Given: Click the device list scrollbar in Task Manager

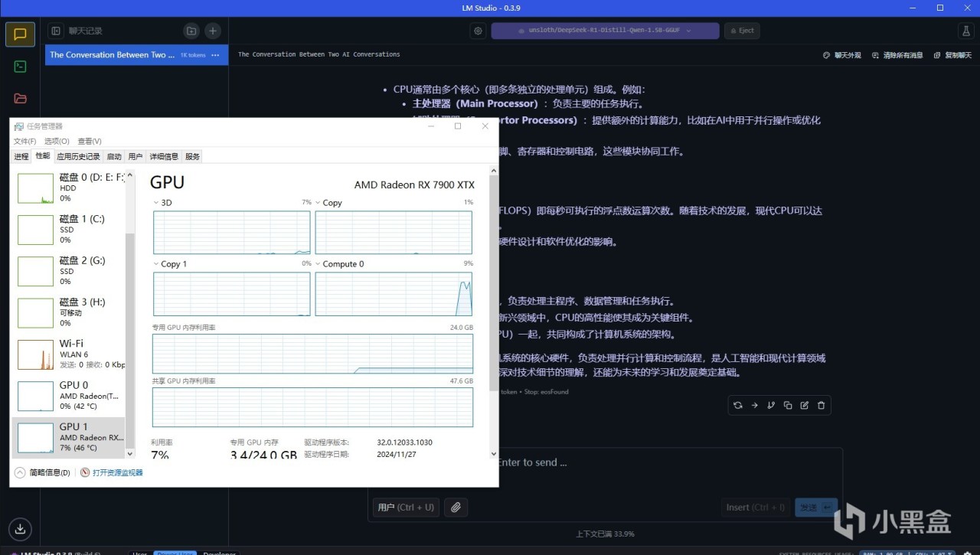Looking at the screenshot, I should [x=129, y=341].
